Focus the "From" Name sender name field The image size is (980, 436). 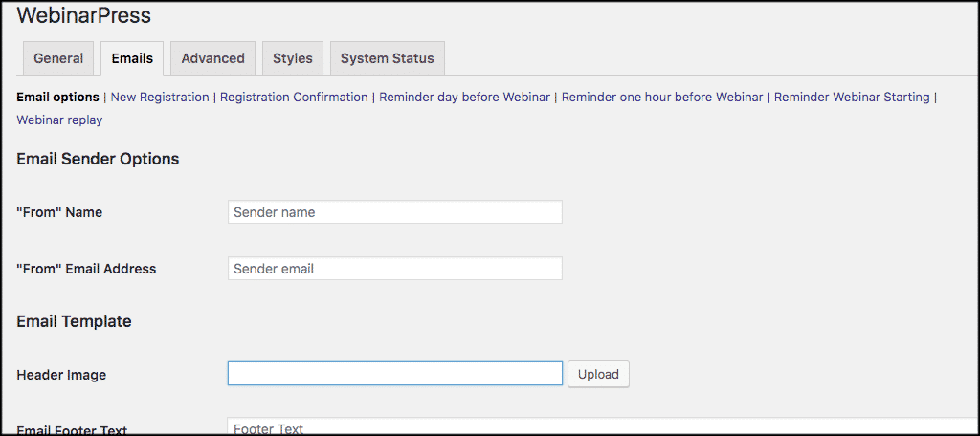[x=395, y=212]
